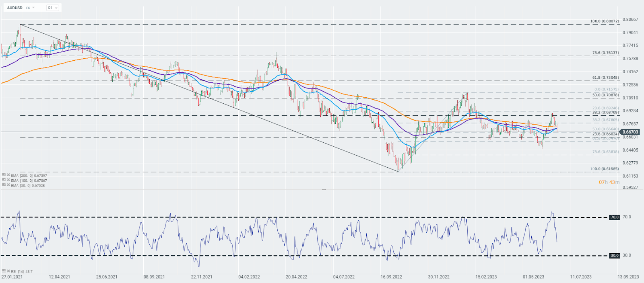Expand the AUDUSD FX symbol dropdown arrow
Viewport: 644px width, 283px height.
point(33,8)
